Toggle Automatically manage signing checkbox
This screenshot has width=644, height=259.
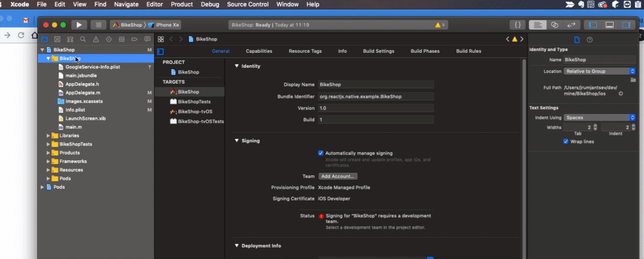[x=321, y=153]
